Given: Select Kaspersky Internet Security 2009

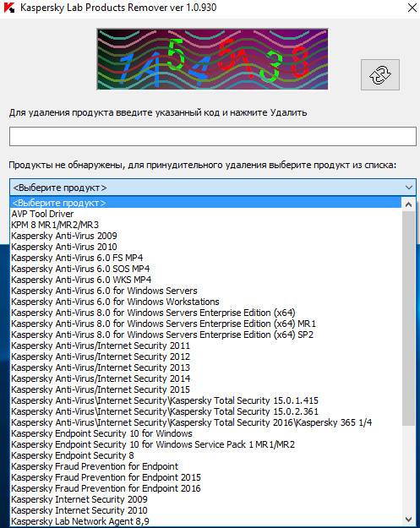Looking at the screenshot, I should point(206,499).
